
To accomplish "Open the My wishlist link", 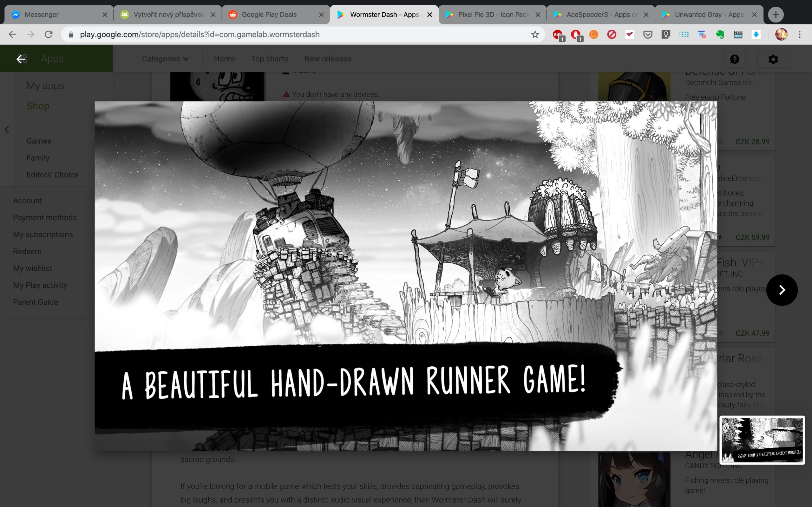I will 33,268.
